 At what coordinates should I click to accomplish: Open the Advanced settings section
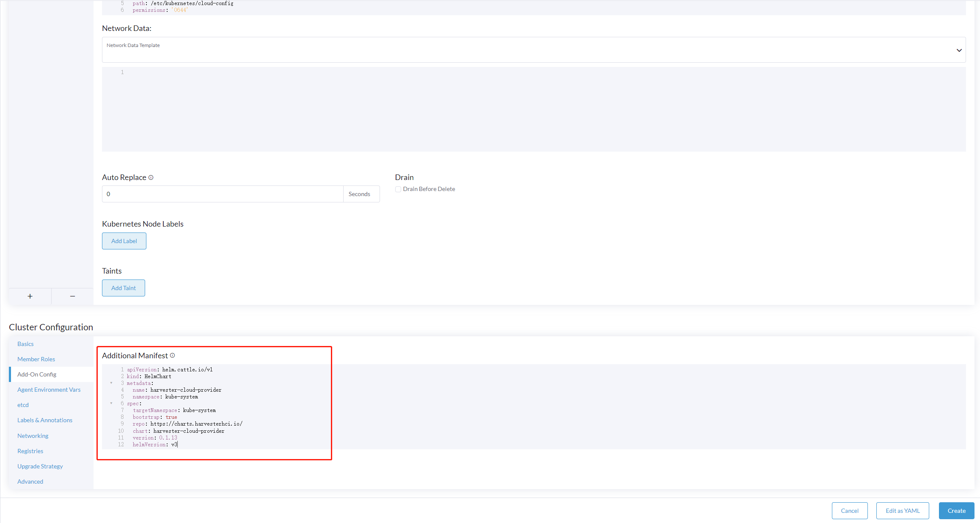coord(30,481)
